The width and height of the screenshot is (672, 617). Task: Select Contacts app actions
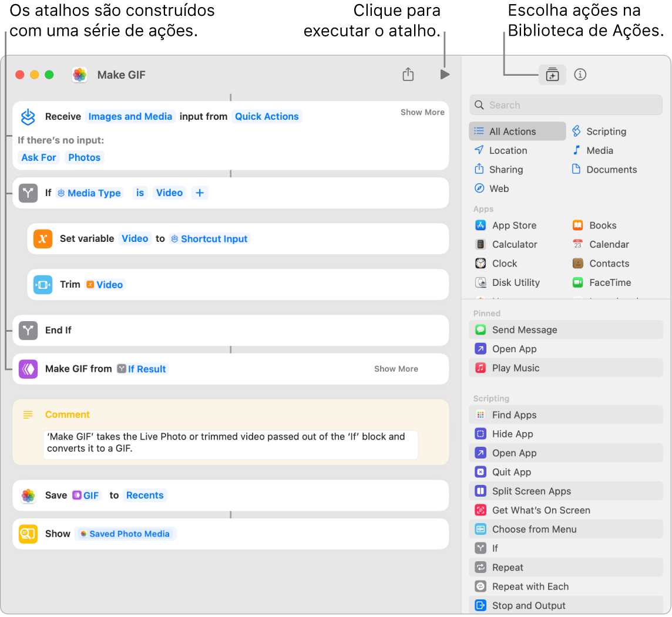point(607,263)
